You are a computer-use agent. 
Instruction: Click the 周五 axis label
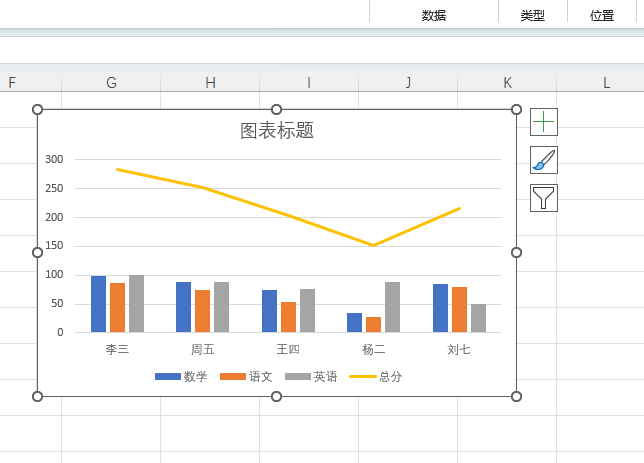pyautogui.click(x=202, y=349)
